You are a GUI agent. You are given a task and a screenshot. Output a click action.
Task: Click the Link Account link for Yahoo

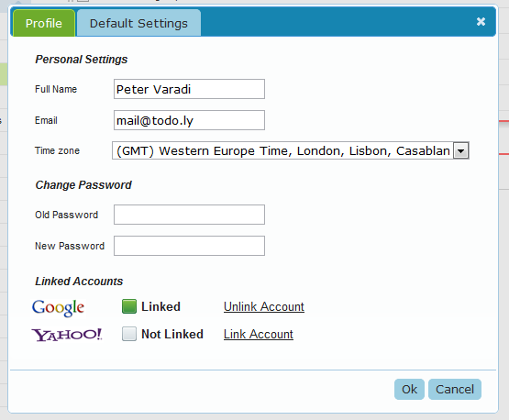click(259, 335)
